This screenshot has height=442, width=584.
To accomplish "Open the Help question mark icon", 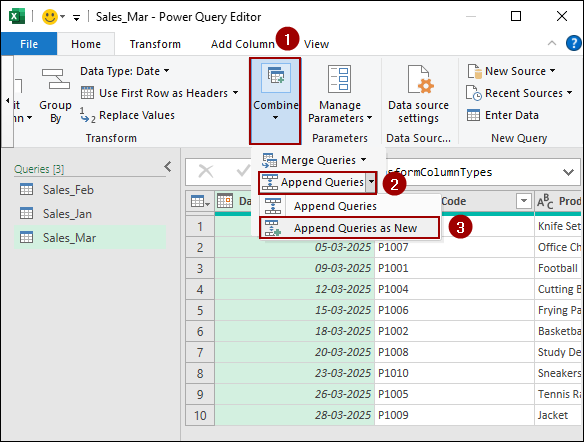I will point(573,43).
